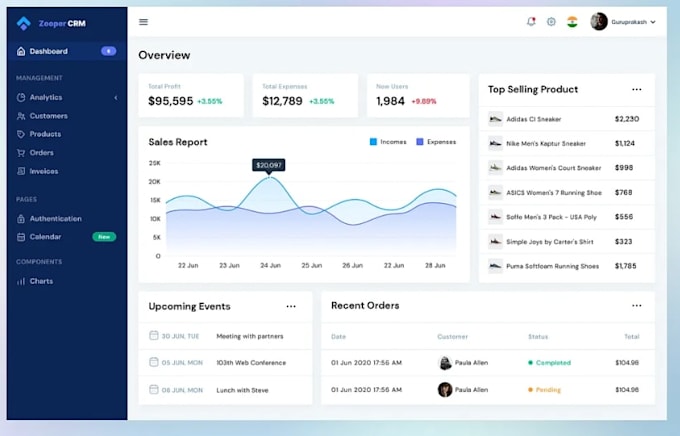
Task: Expand the Guruprakash user dropdown arrow
Action: pyautogui.click(x=653, y=22)
